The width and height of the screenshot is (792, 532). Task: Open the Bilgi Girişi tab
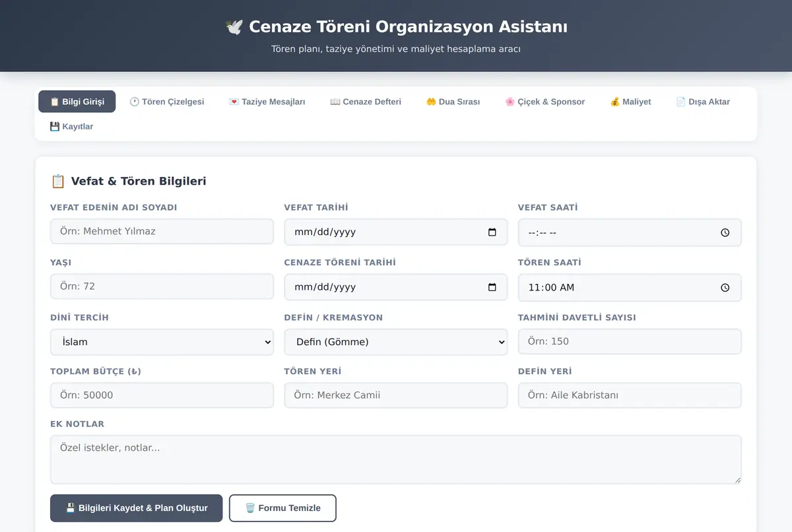(77, 102)
